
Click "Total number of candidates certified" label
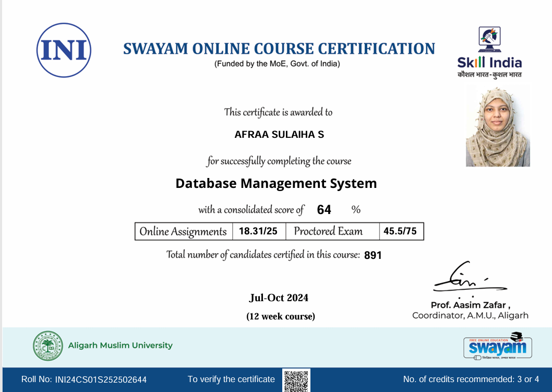pyautogui.click(x=263, y=255)
